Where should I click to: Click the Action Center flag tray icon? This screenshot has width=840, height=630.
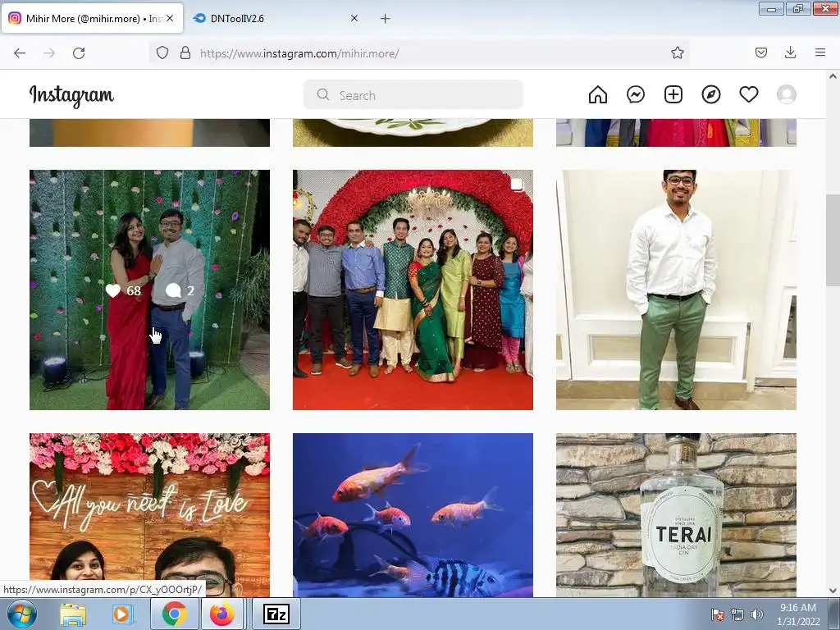tap(718, 614)
